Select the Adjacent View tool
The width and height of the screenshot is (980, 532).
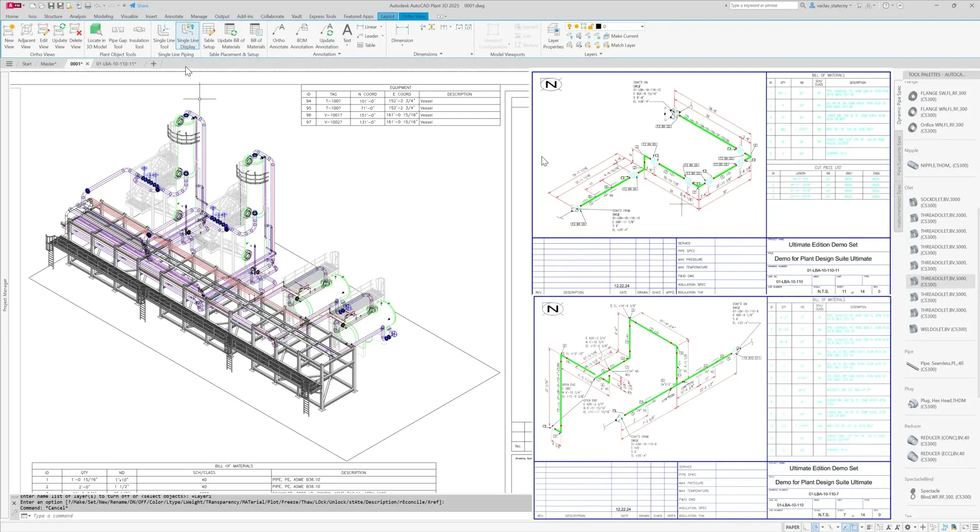pos(26,36)
